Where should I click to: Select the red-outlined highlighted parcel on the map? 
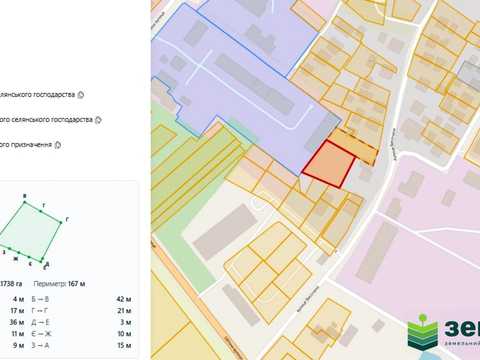[x=328, y=165]
